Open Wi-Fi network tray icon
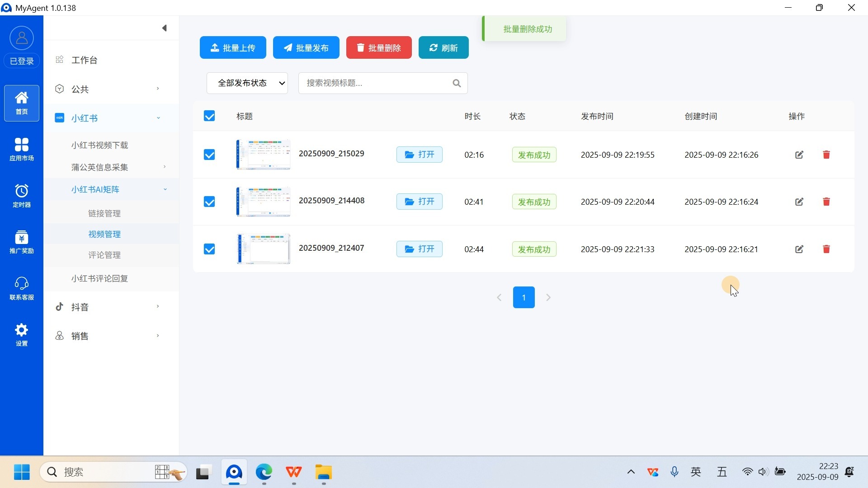This screenshot has width=868, height=488. [x=748, y=472]
